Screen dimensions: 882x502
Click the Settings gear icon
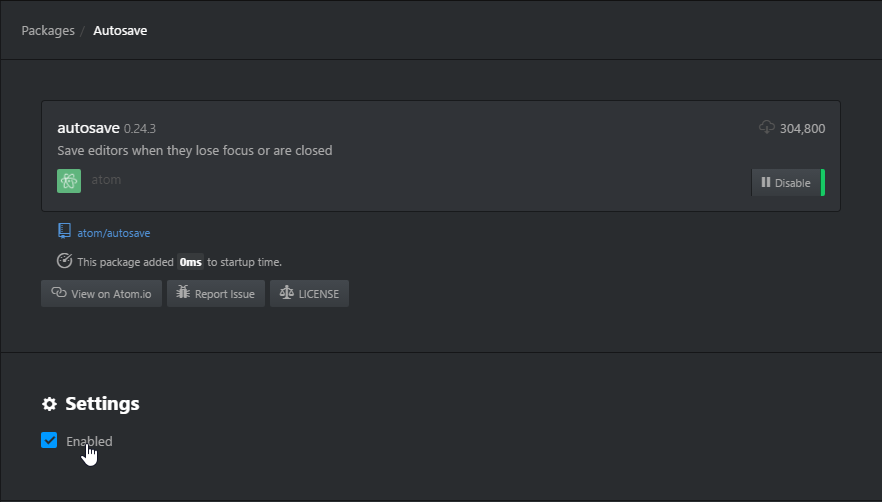(50, 404)
